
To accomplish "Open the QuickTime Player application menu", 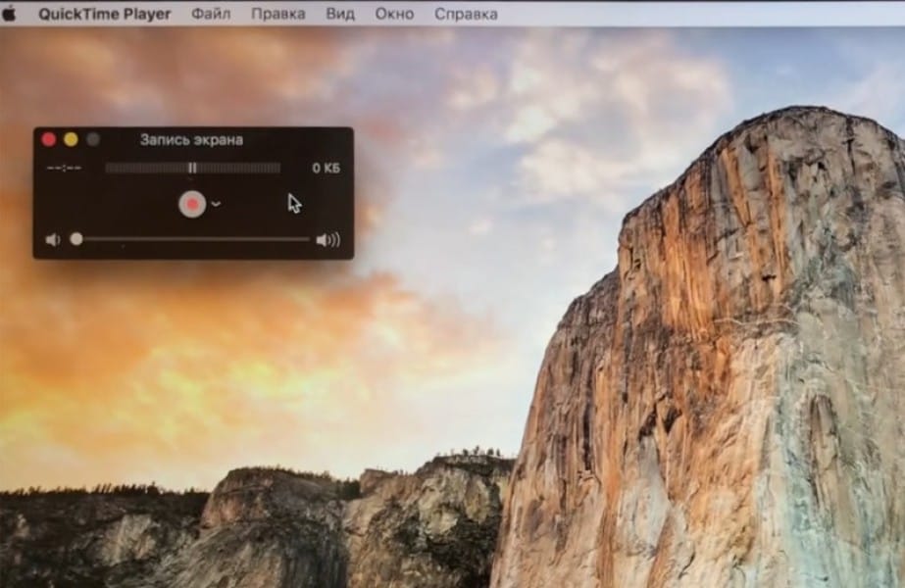I will (105, 14).
